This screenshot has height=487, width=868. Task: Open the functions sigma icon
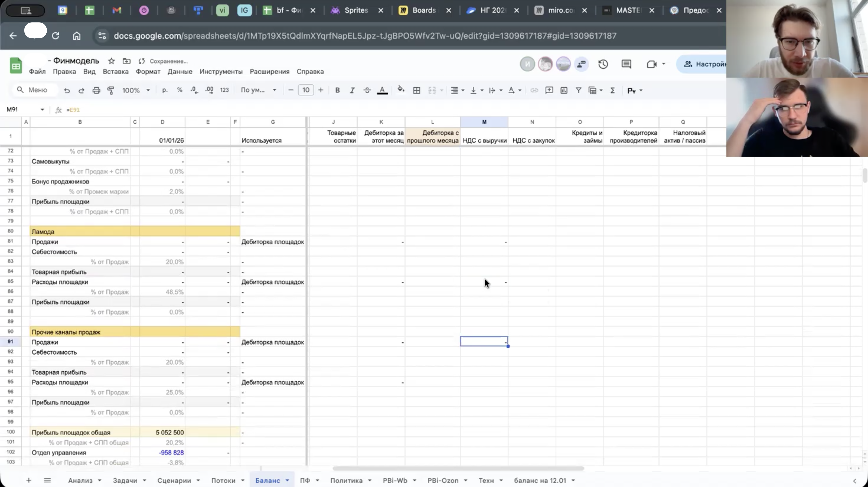point(613,90)
